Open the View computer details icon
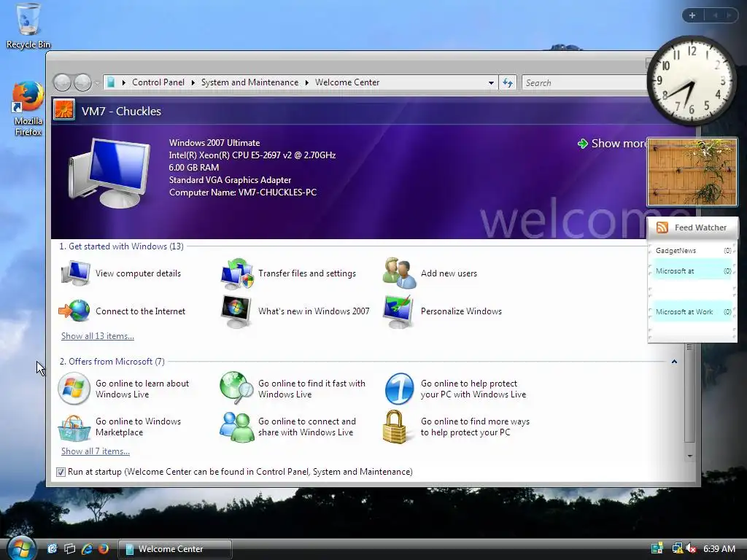 pyautogui.click(x=75, y=273)
